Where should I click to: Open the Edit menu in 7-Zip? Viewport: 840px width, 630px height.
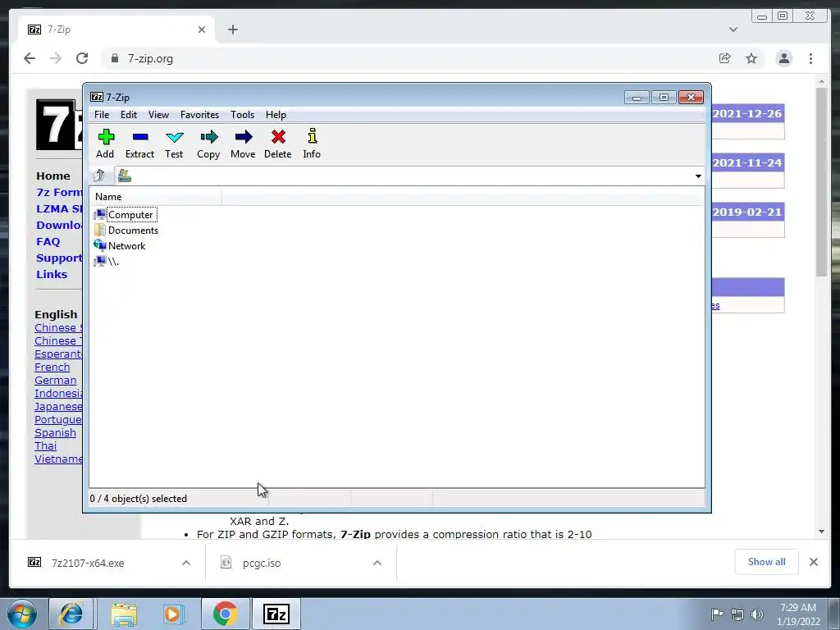click(x=129, y=115)
